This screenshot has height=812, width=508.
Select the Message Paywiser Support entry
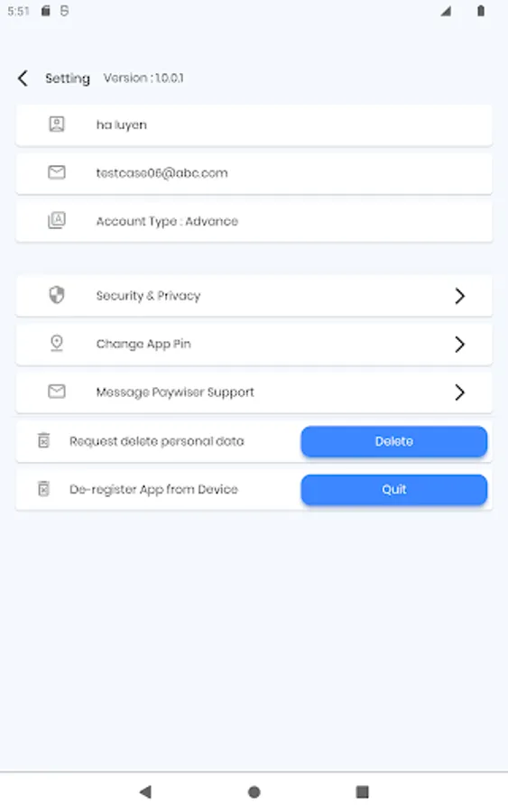click(x=254, y=392)
